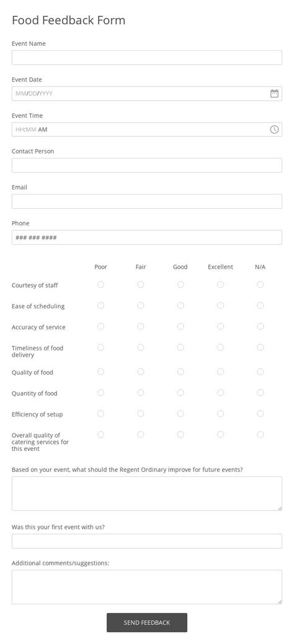Open the Event Date calendar picker icon

274,94
